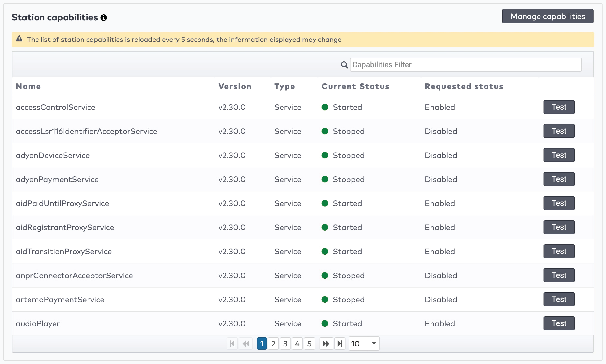
Task: Open the info tooltip beside Station capabilities
Action: click(x=104, y=17)
